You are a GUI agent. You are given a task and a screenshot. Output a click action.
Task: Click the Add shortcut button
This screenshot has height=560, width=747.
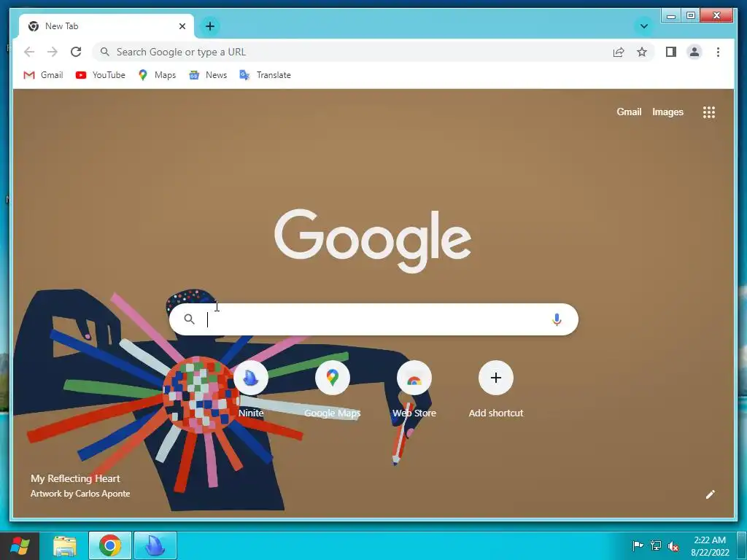click(x=496, y=389)
